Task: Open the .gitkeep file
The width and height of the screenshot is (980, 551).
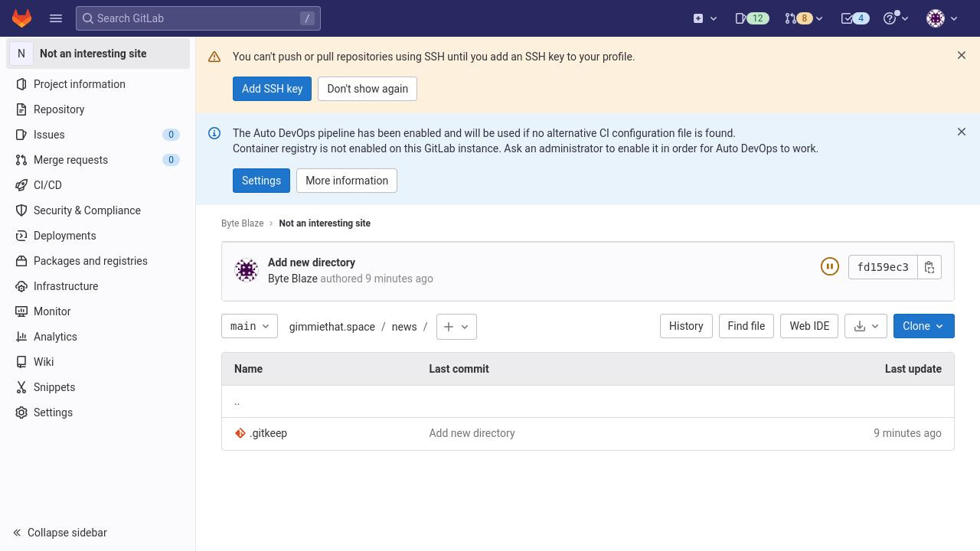Action: pyautogui.click(x=268, y=433)
